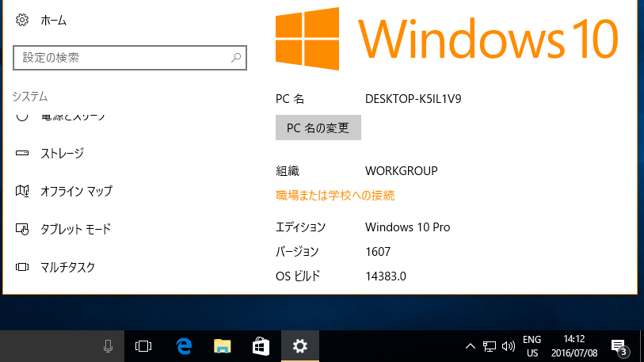
Task: Click the network status tray icon
Action: click(x=490, y=346)
